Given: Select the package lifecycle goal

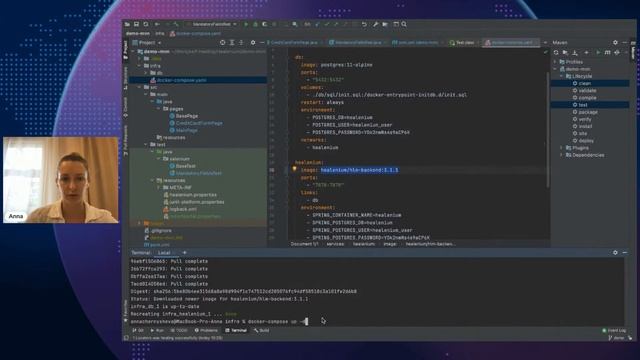Looking at the screenshot, I should [x=588, y=112].
